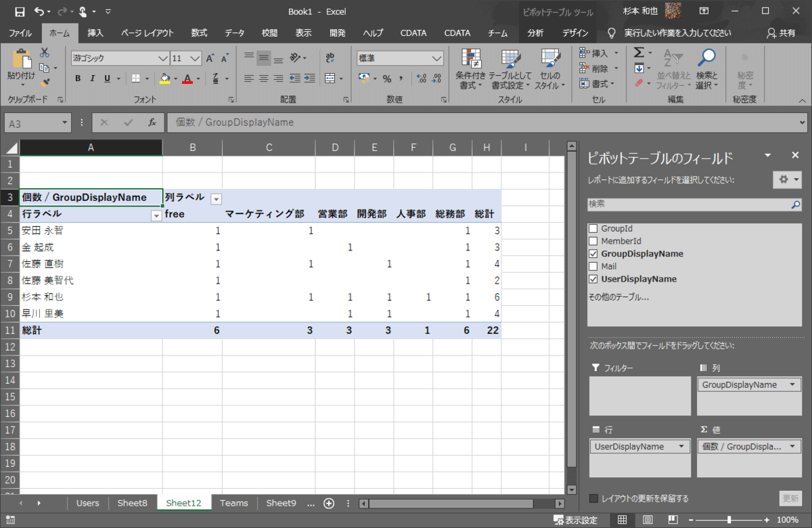
Task: Click the AutoSum sigma icon
Action: pyautogui.click(x=639, y=52)
